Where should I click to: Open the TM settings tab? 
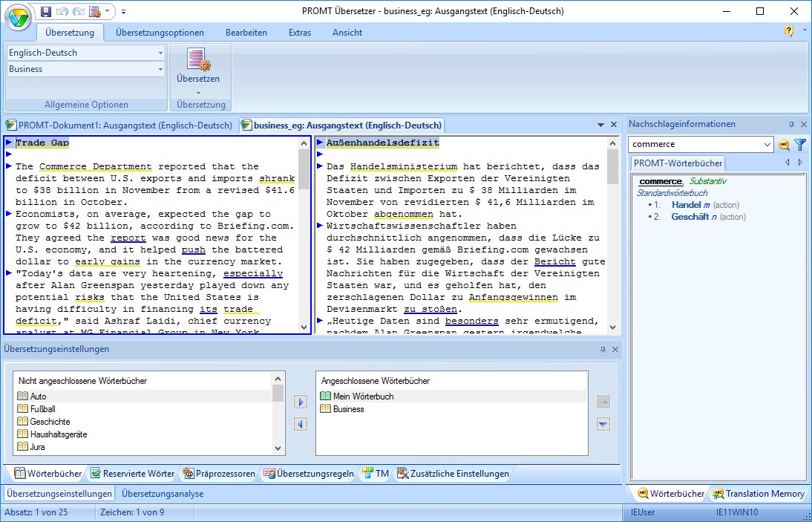[x=376, y=473]
